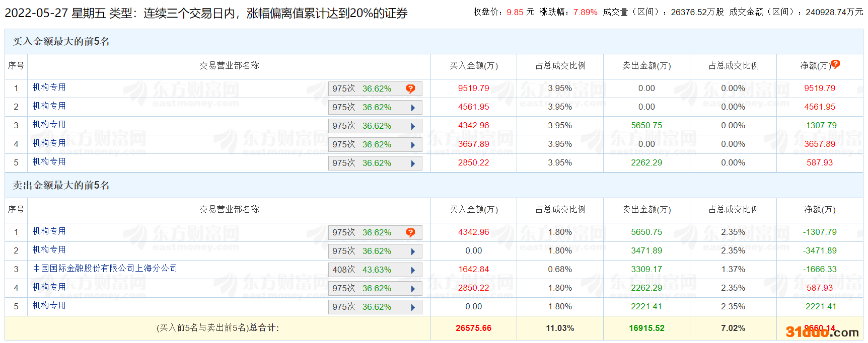Expand the arrow on the 408次 43.63% row
Screen dimensions: 868x343
413,270
